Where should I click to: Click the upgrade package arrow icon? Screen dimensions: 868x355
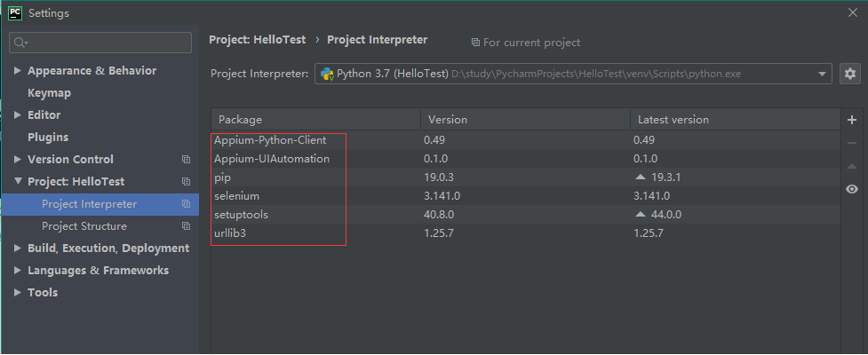pyautogui.click(x=851, y=166)
